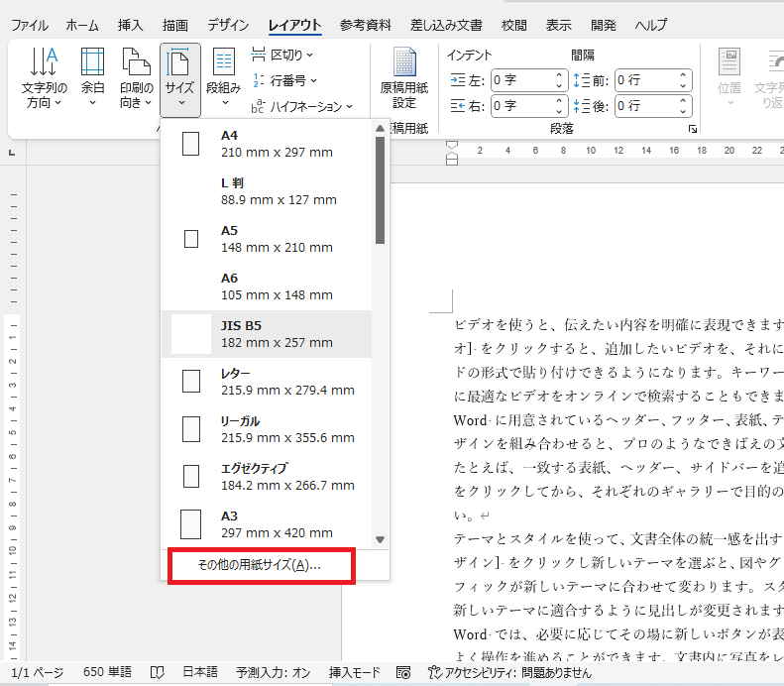Open the 余白 margins menu
The height and width of the screenshot is (686, 784).
[92, 78]
